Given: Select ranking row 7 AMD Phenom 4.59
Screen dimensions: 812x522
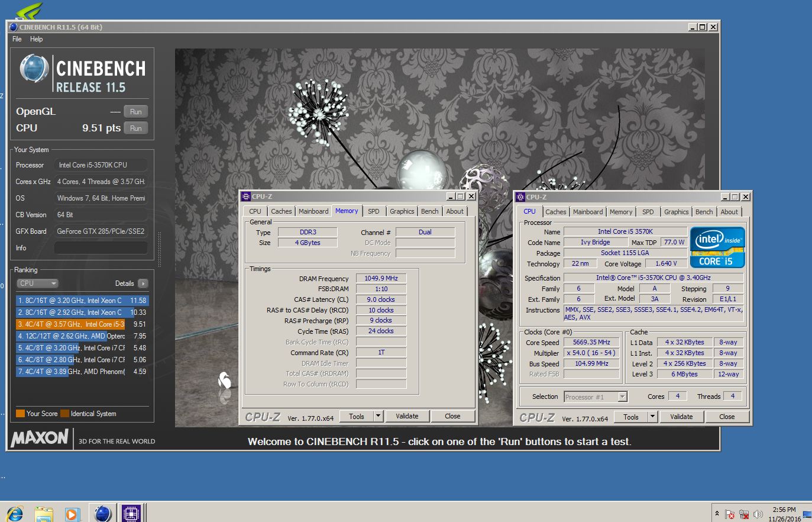Looking at the screenshot, I should [x=82, y=372].
